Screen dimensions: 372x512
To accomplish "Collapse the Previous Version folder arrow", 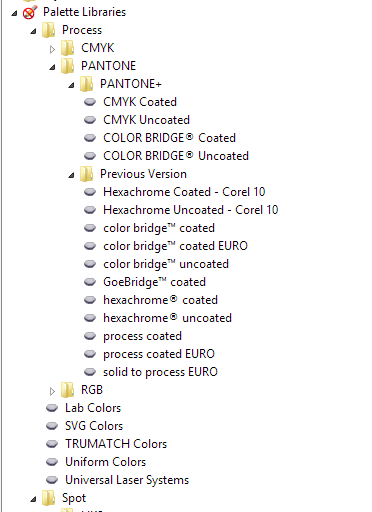I will coord(71,176).
